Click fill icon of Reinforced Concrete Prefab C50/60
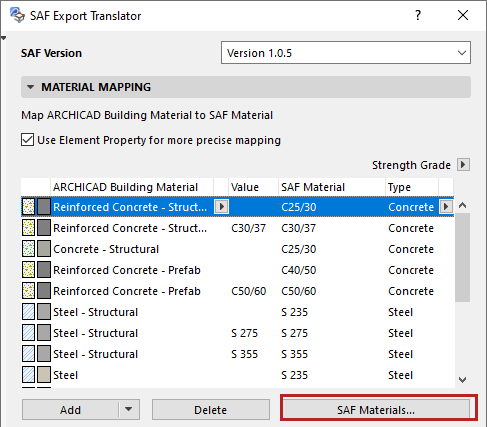 click(28, 291)
